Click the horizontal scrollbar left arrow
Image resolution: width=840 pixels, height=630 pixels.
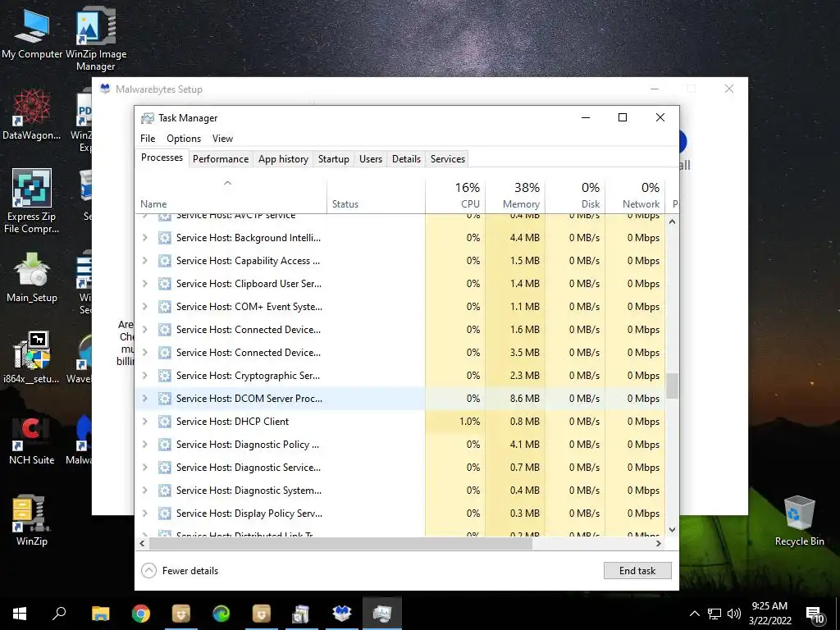coord(142,543)
